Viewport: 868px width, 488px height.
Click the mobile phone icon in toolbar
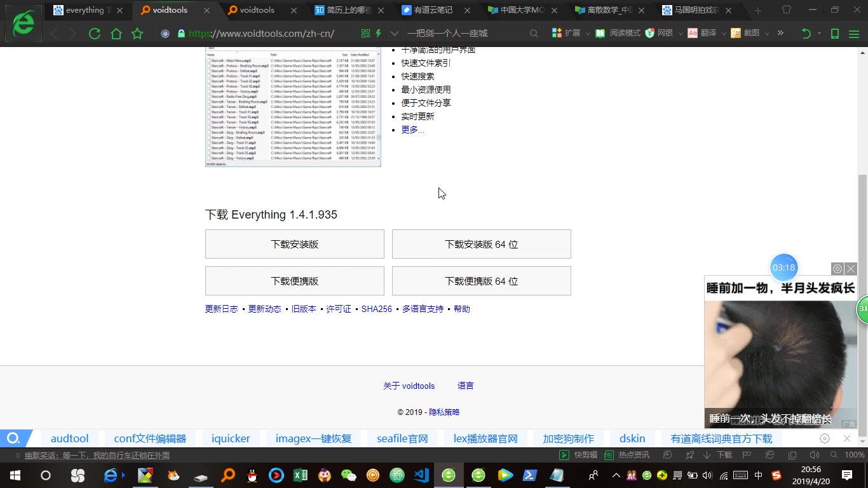[x=835, y=34]
